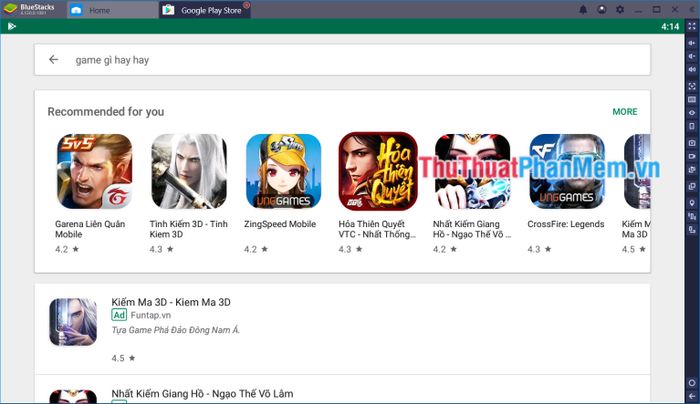700x404 pixels.
Task: Click the 'Tình Kiếm 3D - Tinh Kiem 3D' title
Action: click(x=188, y=229)
